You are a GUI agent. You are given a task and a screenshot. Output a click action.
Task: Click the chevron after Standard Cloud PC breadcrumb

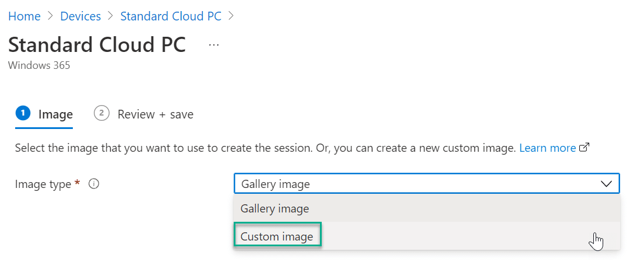tap(231, 16)
